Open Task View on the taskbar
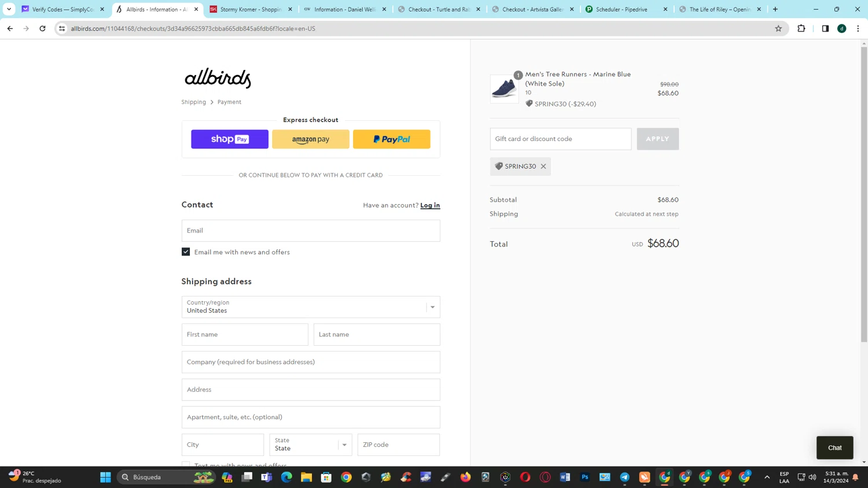 pos(247,477)
